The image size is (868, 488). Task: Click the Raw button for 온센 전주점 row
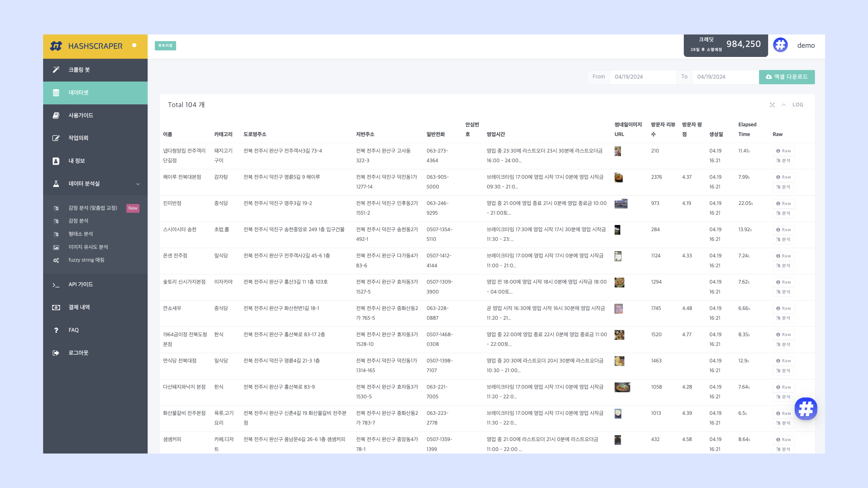coord(783,256)
